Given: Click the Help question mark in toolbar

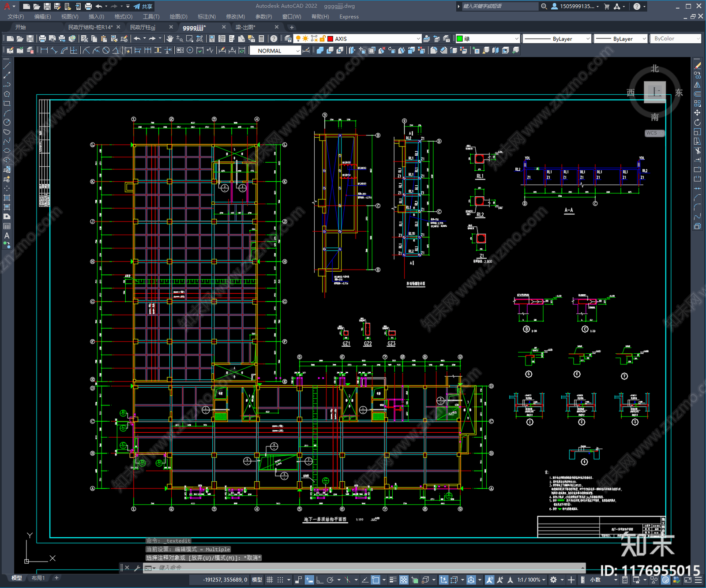Looking at the screenshot, I should [274, 39].
